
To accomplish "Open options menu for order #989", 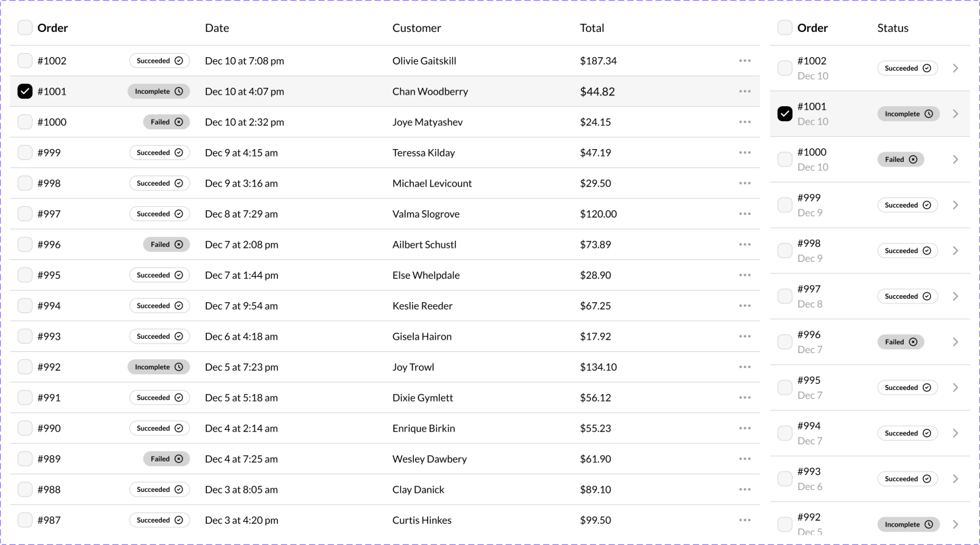I will coord(745,459).
